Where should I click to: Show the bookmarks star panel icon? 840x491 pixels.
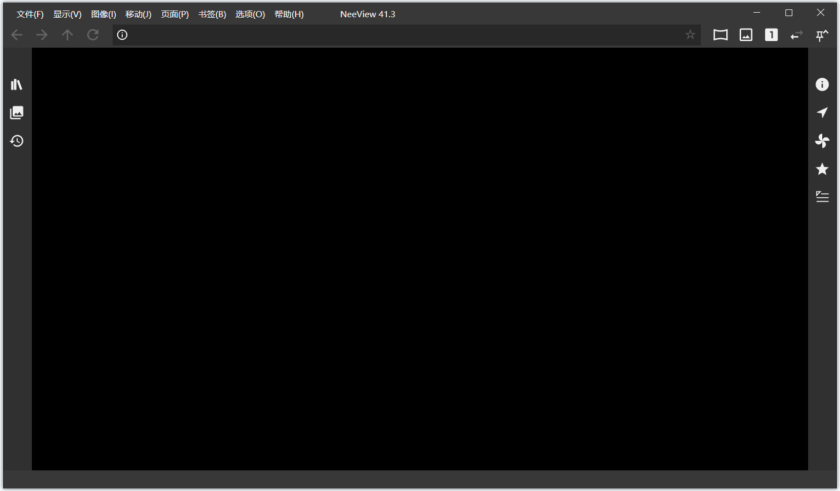pos(822,169)
